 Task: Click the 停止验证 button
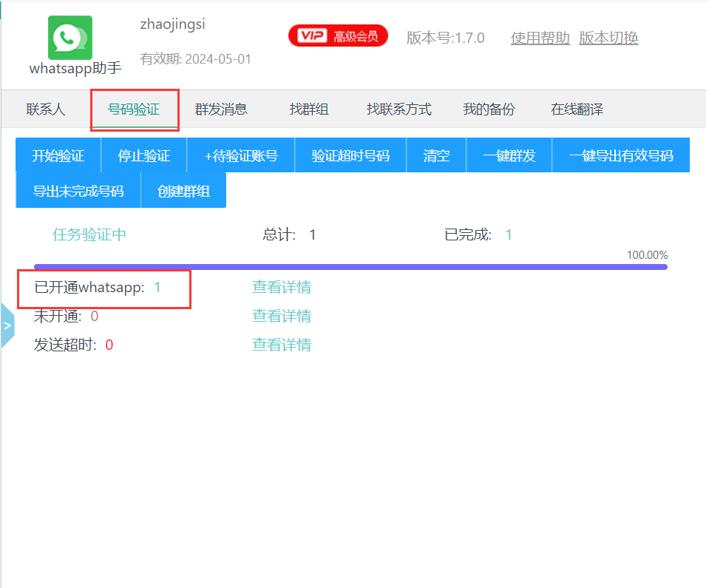tap(144, 155)
